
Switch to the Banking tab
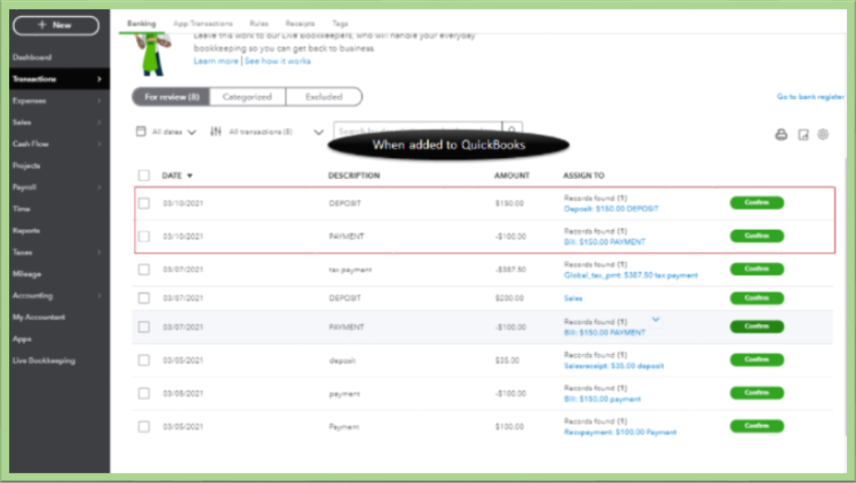click(141, 23)
